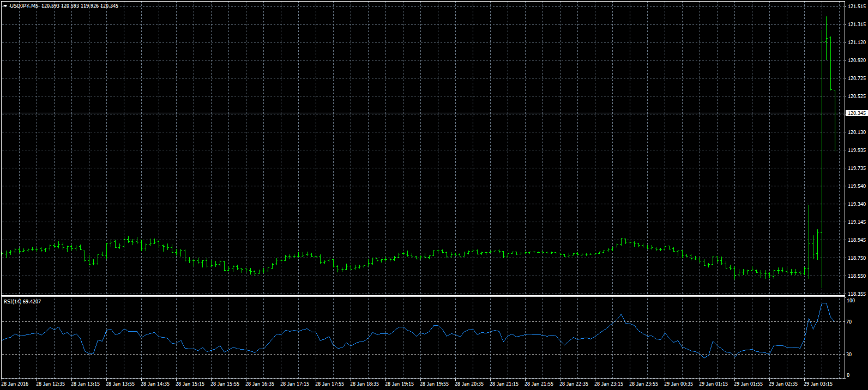Click the 28 Jan 17:15 time label
This screenshot has height=390, width=868.
295,384
